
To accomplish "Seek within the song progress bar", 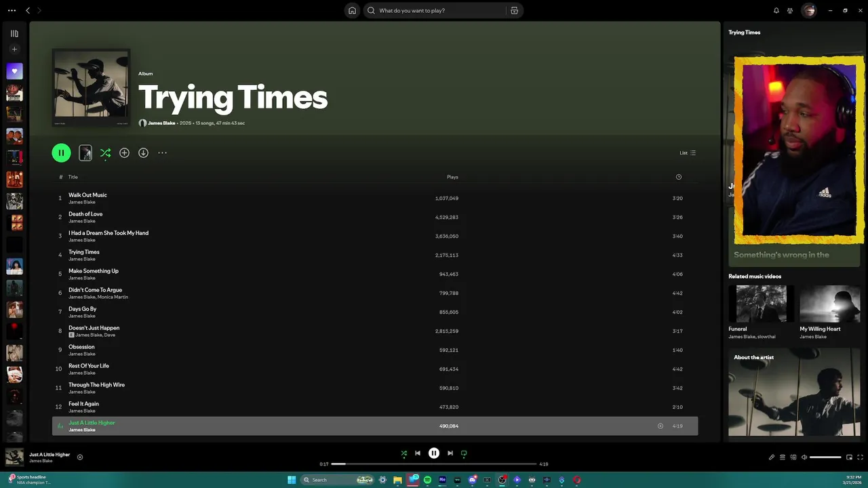I will 434,464.
